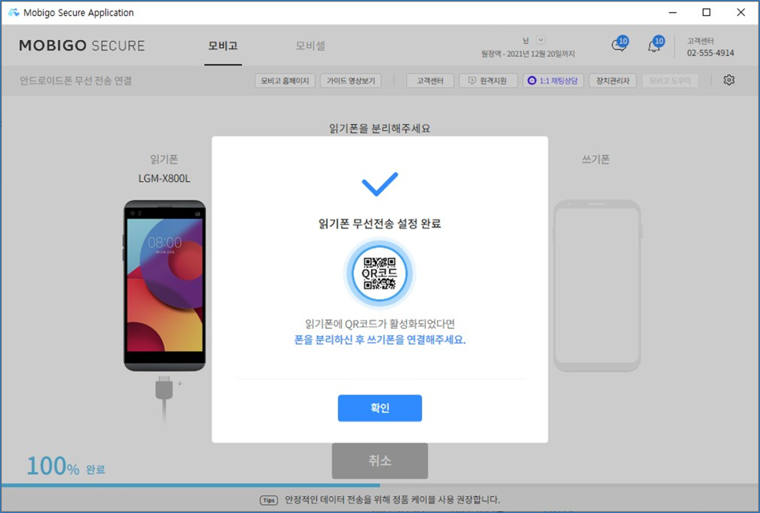
Task: Click the gray 취소 cancel button
Action: [x=380, y=460]
